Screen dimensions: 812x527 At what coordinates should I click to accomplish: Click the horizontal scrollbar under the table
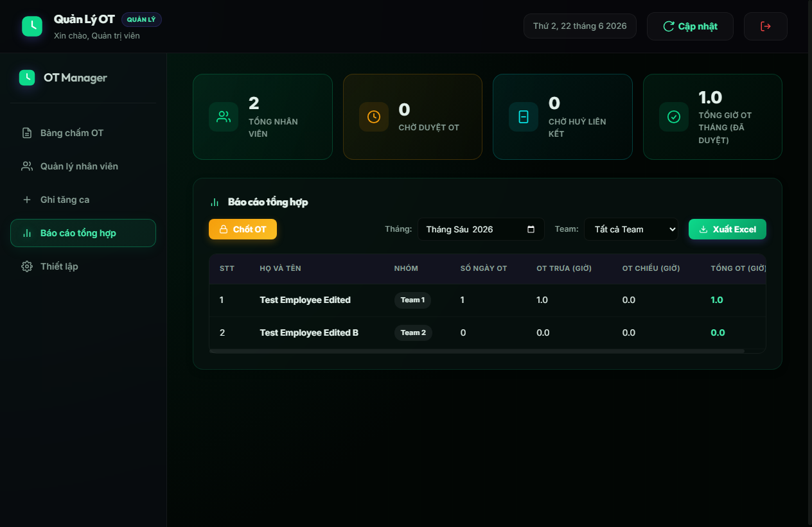[x=477, y=351]
